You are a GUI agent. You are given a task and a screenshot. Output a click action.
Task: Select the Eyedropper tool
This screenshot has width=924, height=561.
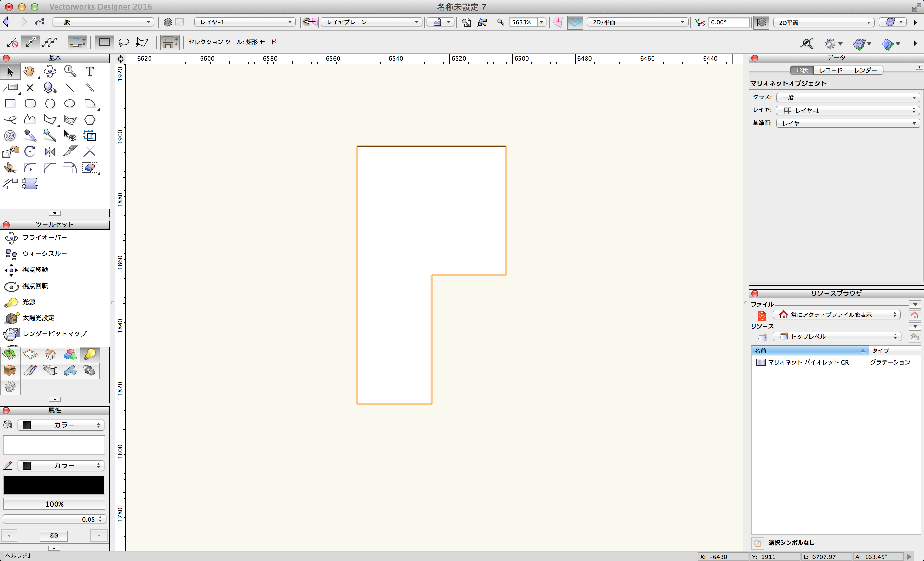coord(30,135)
